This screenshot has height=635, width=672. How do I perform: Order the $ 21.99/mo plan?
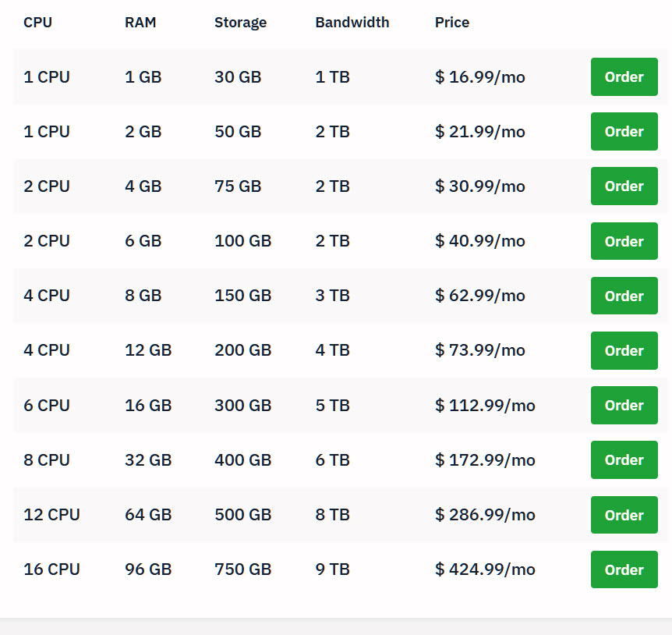pyautogui.click(x=624, y=131)
